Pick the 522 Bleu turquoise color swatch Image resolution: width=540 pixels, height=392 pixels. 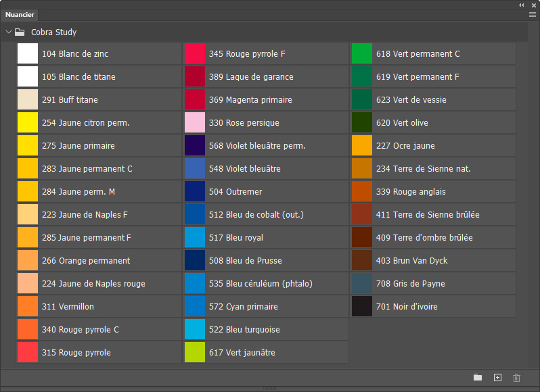point(195,329)
